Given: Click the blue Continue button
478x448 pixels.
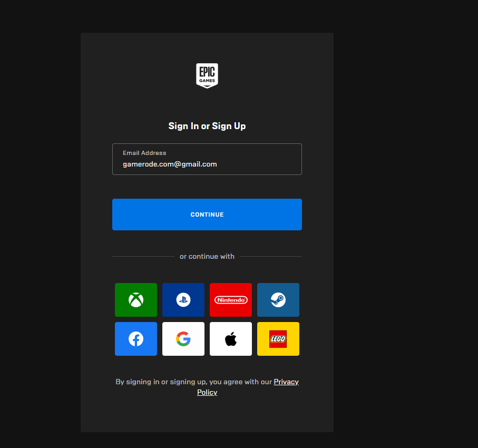Looking at the screenshot, I should (x=207, y=215).
